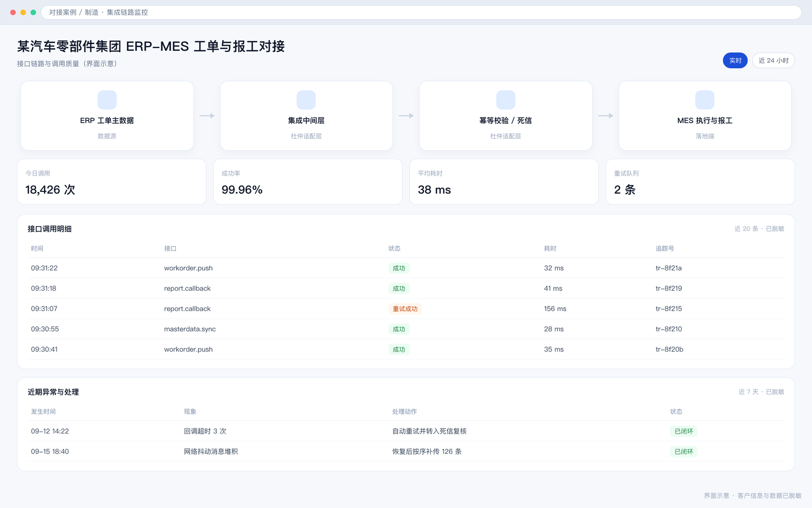Open the 今日调用 18,426 次 metric card

click(112, 182)
